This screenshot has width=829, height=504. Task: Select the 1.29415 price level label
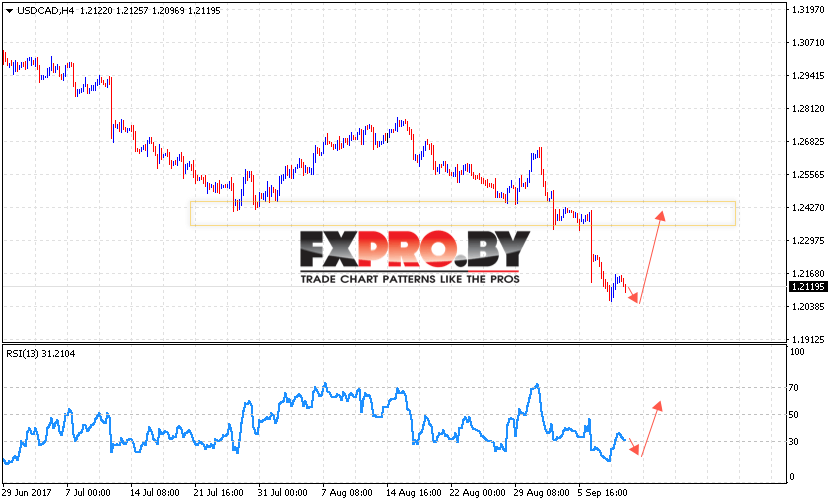coord(808,76)
